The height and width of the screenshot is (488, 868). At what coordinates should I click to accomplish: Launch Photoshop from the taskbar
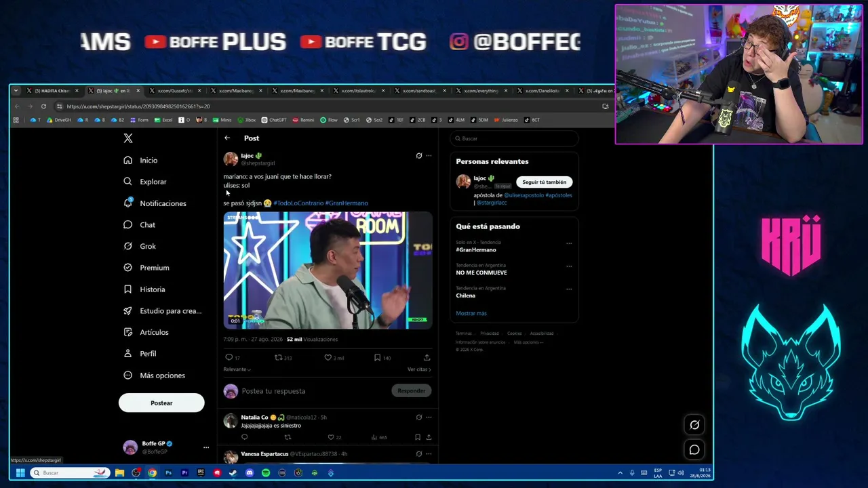tap(168, 473)
